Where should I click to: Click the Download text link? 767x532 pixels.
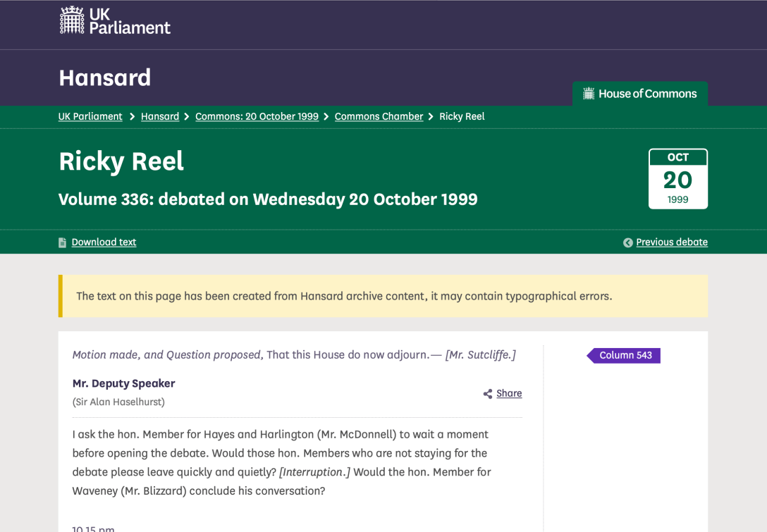(x=104, y=242)
